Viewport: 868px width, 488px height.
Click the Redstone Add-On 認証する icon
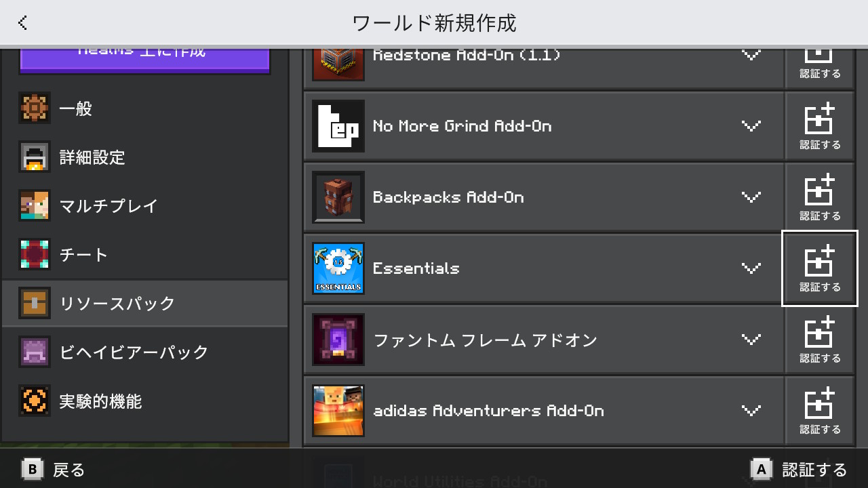click(819, 62)
